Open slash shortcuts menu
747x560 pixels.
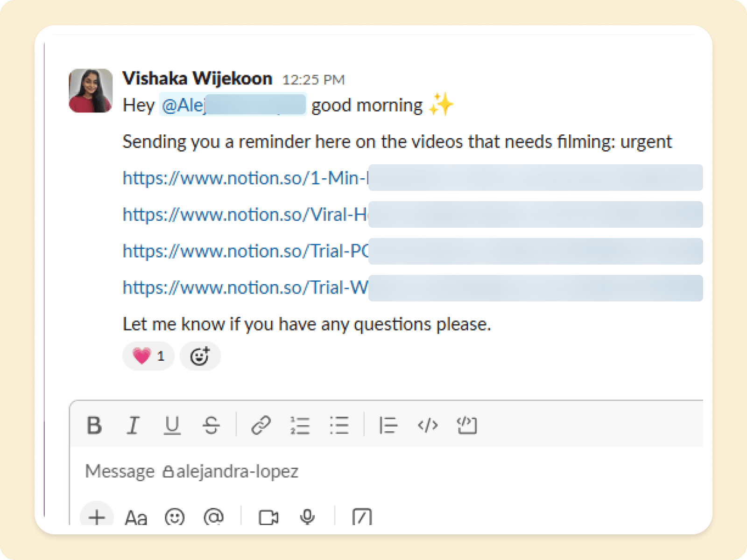click(x=362, y=517)
